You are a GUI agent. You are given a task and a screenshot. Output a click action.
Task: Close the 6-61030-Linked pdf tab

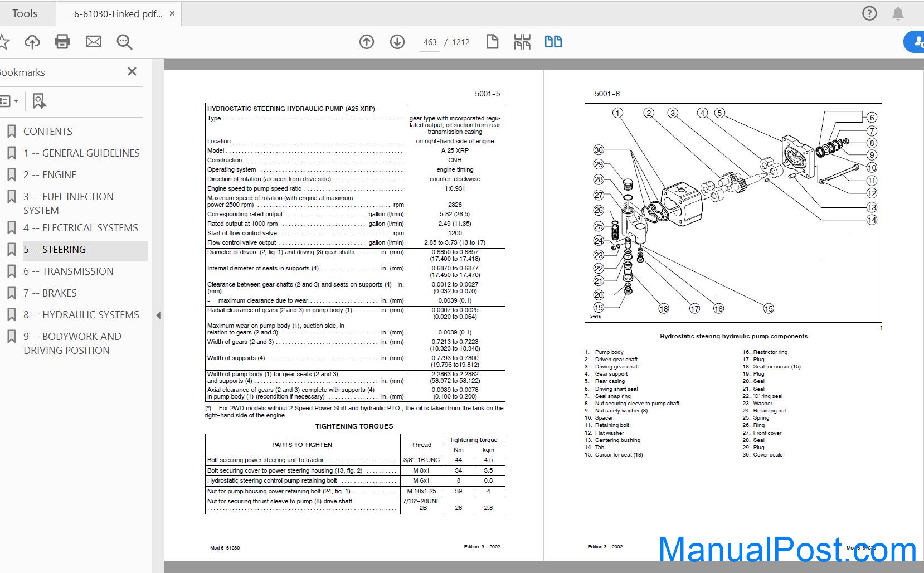(172, 13)
